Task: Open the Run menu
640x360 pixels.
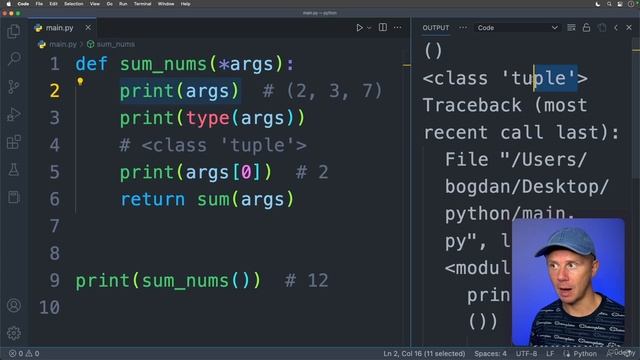Action: [123, 4]
